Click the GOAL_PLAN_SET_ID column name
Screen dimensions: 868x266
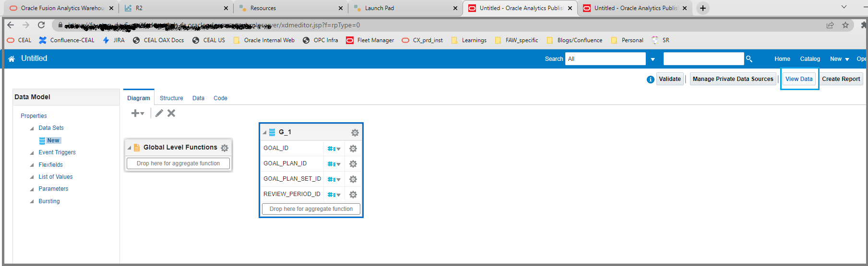[292, 179]
